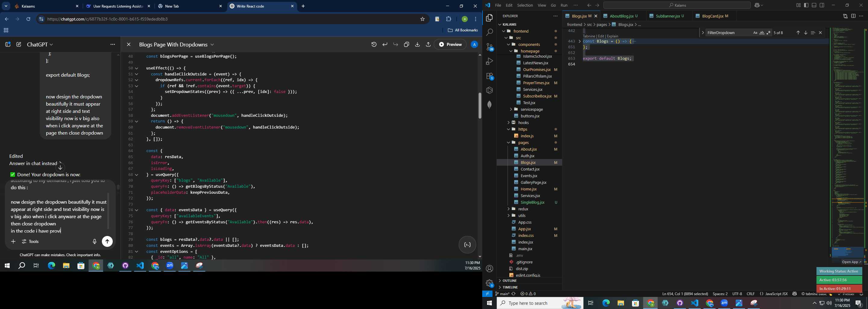Image resolution: width=868 pixels, height=309 pixels.
Task: Open the Run menu in VS Code
Action: 564,5
